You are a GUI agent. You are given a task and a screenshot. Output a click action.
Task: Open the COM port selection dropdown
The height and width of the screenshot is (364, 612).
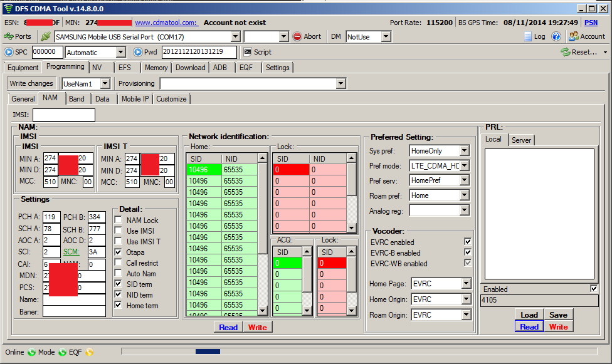[235, 37]
